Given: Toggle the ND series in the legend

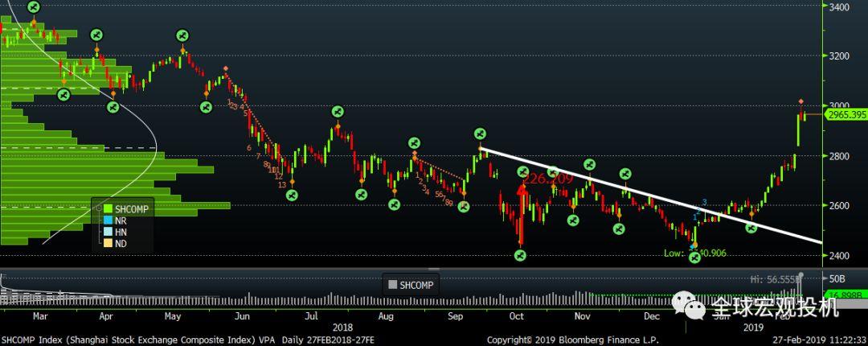Looking at the screenshot, I should click(x=121, y=242).
